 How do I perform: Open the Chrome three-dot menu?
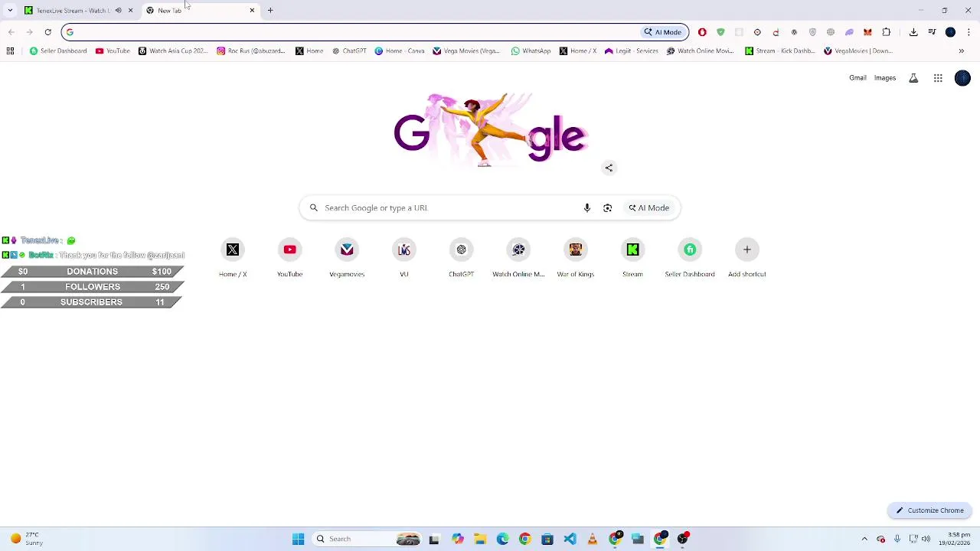969,32
